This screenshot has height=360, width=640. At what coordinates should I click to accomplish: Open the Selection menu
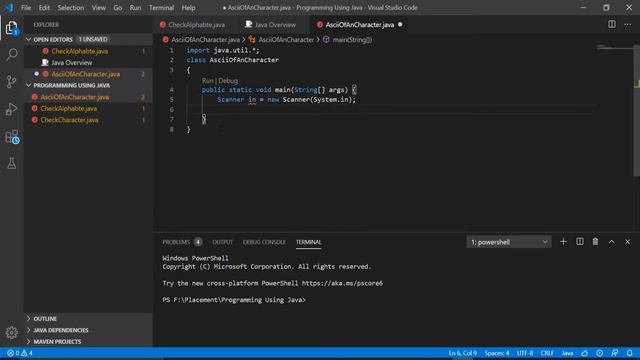(x=70, y=8)
